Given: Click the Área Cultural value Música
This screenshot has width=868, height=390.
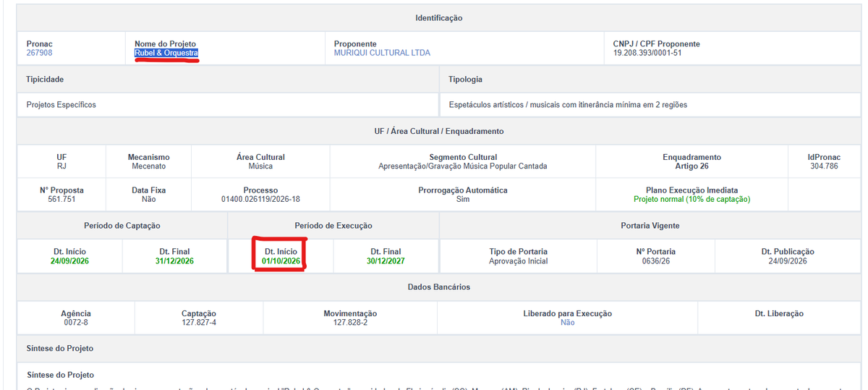Looking at the screenshot, I should click(x=260, y=166).
